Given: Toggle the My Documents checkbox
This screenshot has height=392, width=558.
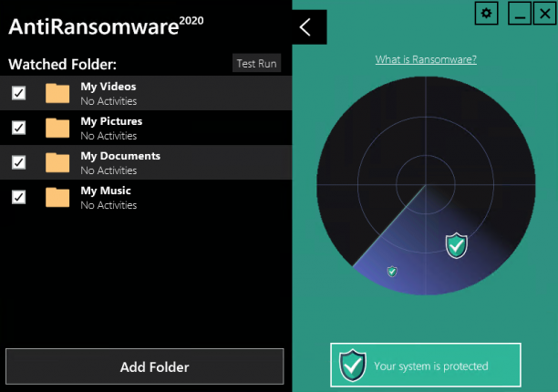Looking at the screenshot, I should click(x=18, y=162).
